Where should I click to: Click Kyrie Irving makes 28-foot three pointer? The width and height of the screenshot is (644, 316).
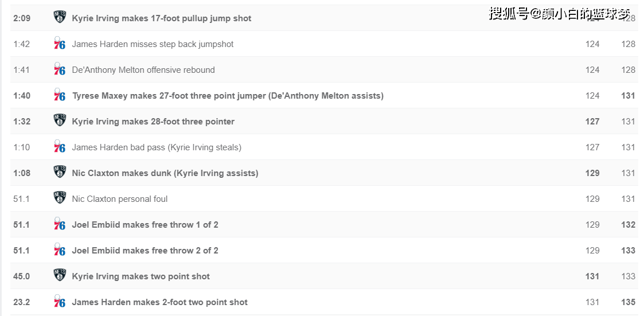[153, 122]
